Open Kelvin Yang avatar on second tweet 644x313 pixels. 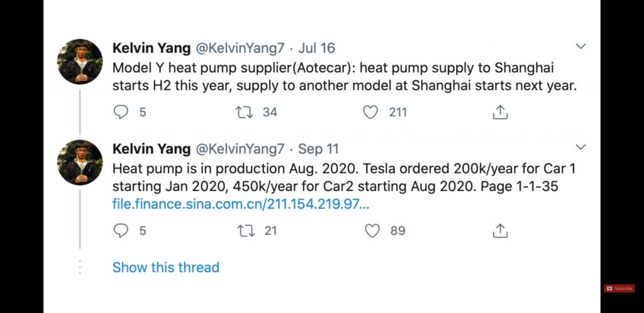coord(80,162)
